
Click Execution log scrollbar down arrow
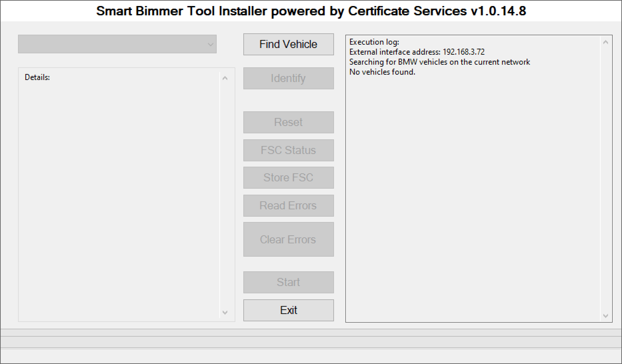click(x=606, y=316)
